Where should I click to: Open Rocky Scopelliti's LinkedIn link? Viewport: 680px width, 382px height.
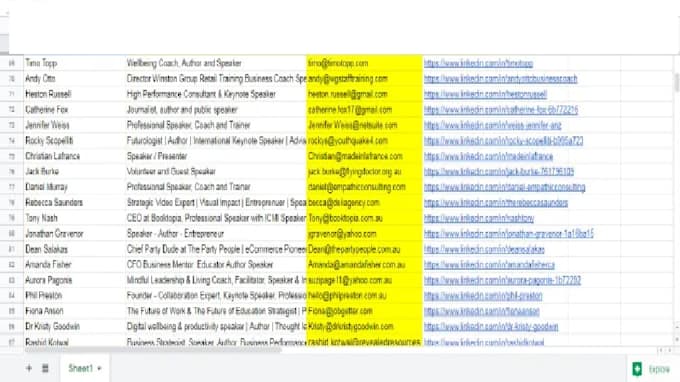coord(503,141)
